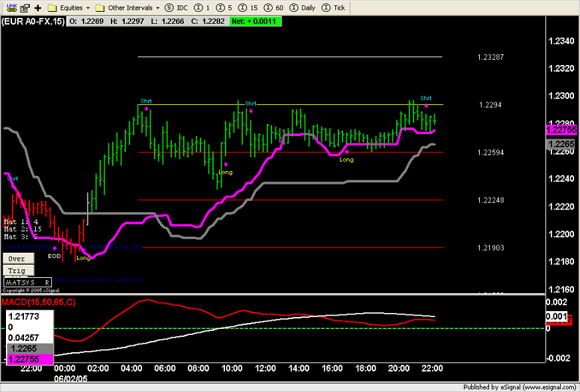580x392 pixels.
Task: Switch to the 5 minute interval
Action: [x=224, y=7]
